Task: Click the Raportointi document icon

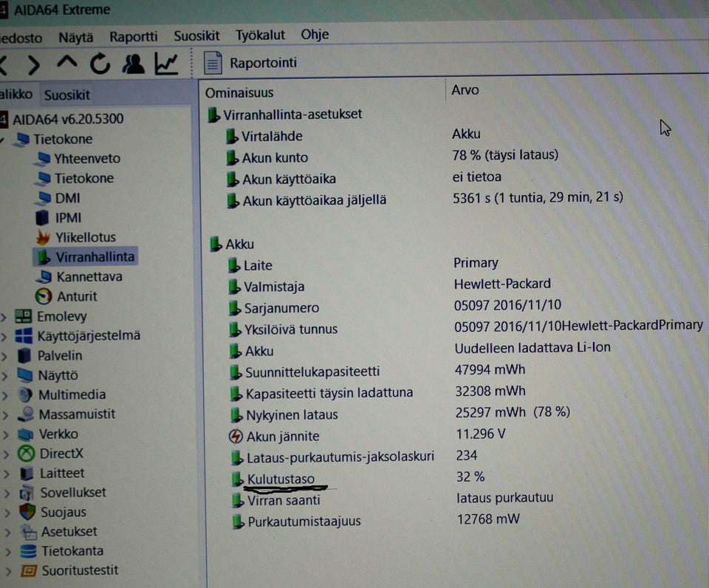Action: [213, 63]
